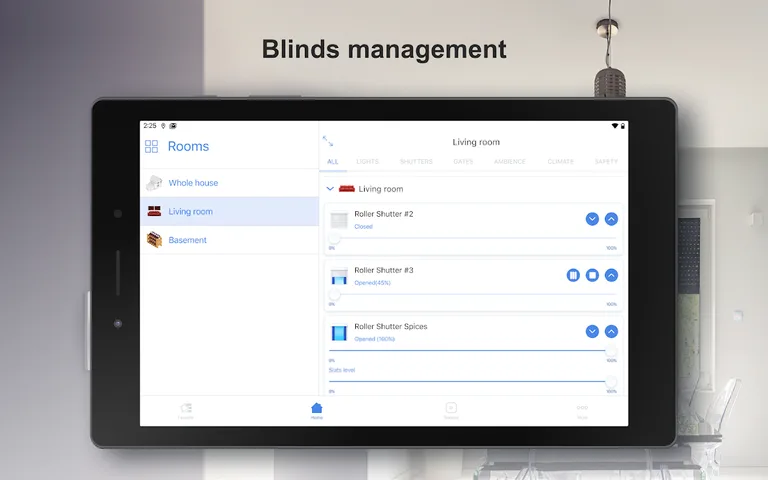Select Living room in rooms list
The image size is (768, 480).
[229, 211]
